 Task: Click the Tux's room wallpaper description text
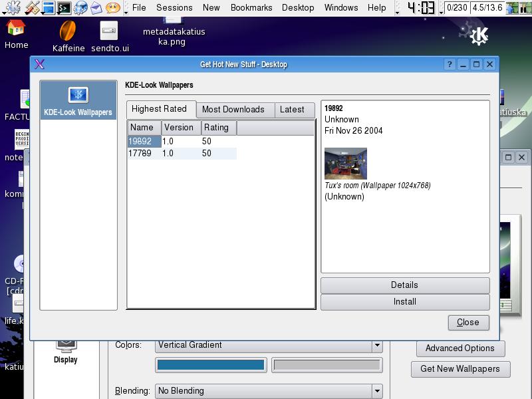378,186
